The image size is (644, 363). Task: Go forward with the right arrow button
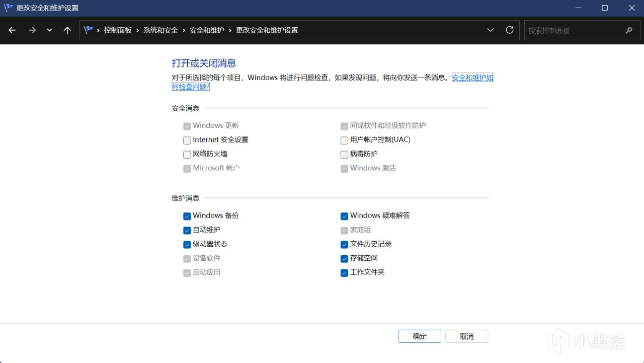click(32, 30)
